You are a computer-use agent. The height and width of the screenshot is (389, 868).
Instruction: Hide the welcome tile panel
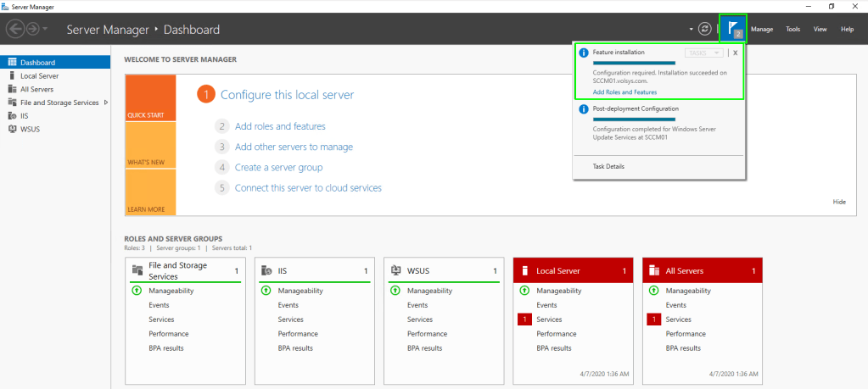839,202
